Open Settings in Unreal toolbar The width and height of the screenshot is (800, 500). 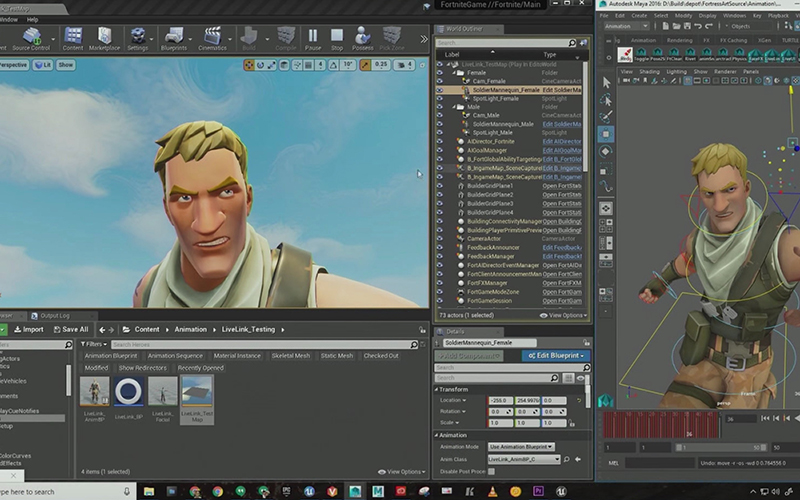click(138, 39)
